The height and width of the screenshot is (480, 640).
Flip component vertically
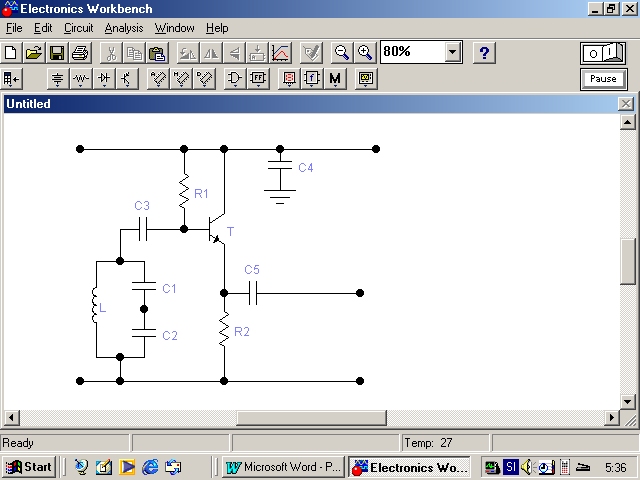pyautogui.click(x=234, y=53)
